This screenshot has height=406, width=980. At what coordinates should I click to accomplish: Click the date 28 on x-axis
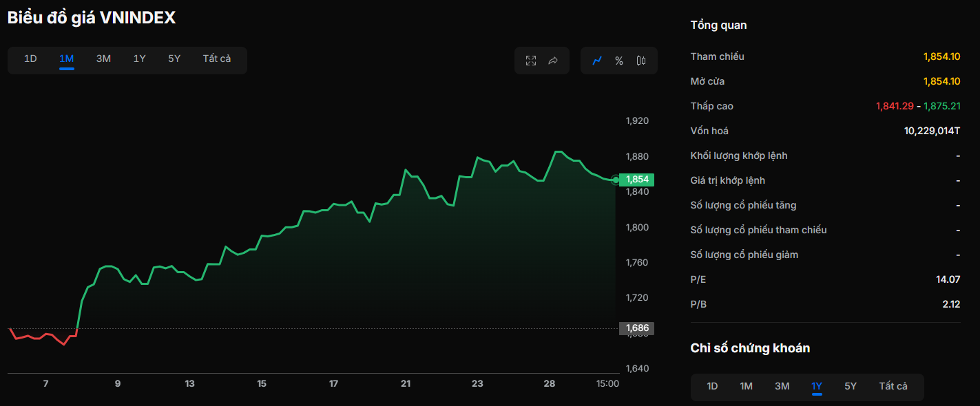[x=549, y=383]
